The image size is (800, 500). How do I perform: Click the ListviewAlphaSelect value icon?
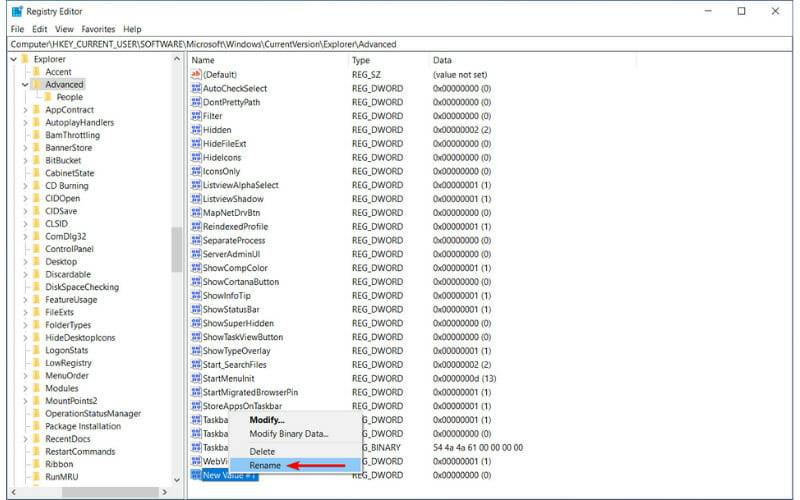click(x=196, y=185)
